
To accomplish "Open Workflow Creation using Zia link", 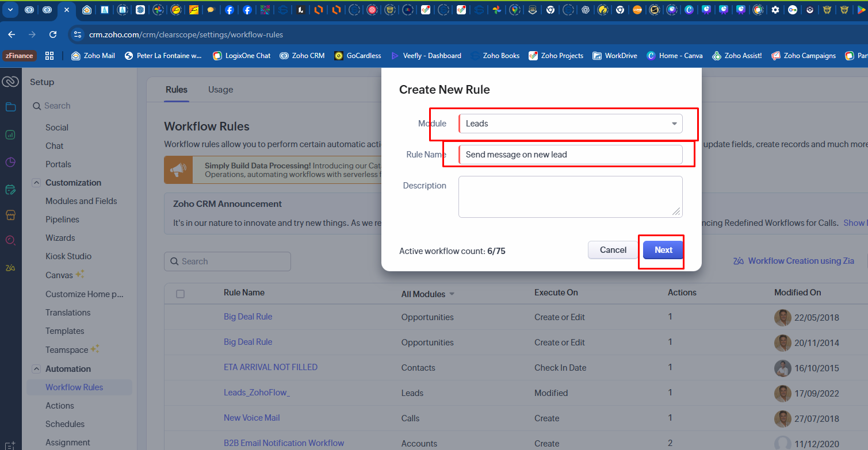I will tap(794, 261).
